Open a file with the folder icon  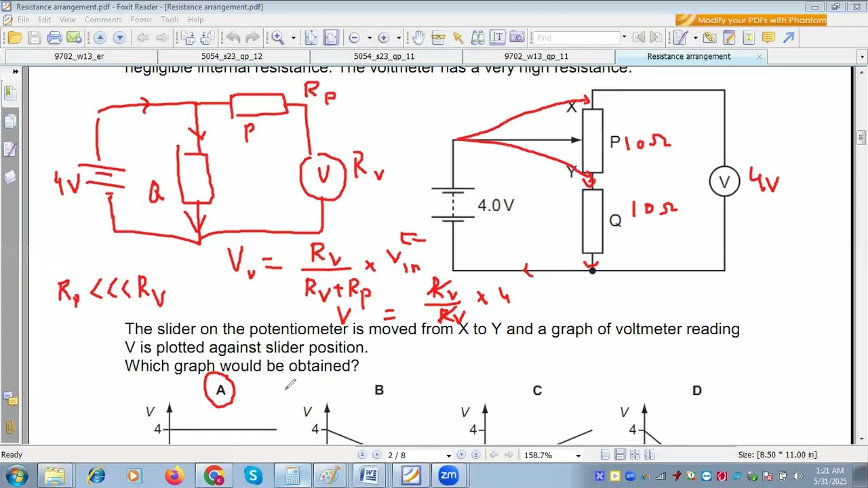(x=14, y=38)
